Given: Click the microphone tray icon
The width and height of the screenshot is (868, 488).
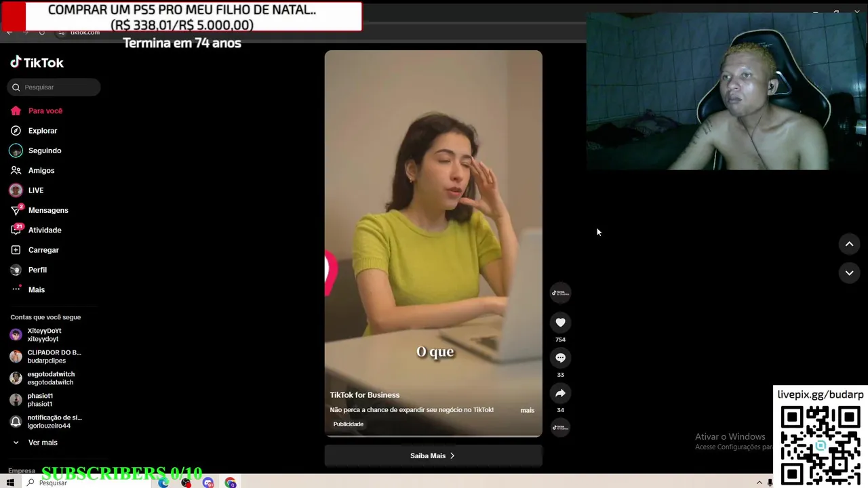Looking at the screenshot, I should point(770,483).
